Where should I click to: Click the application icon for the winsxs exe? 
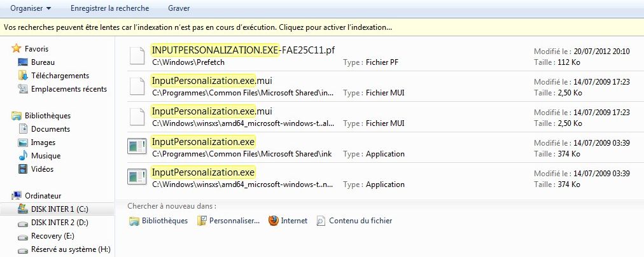tap(137, 177)
